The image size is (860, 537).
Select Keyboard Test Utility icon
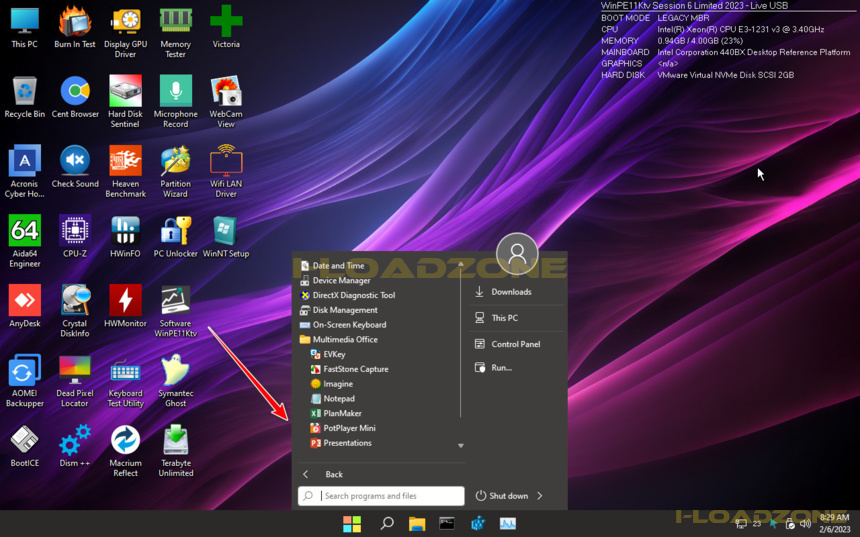(x=125, y=381)
